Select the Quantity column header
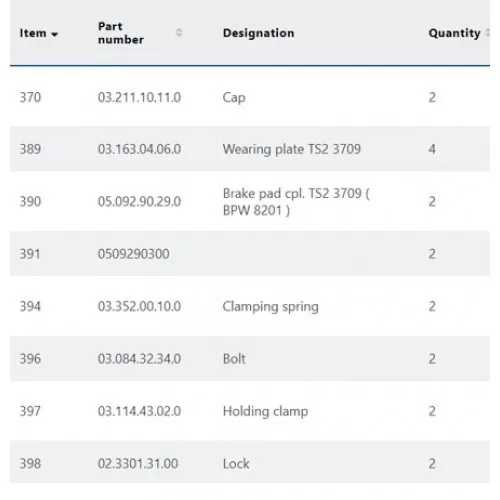Screen dimensions: 500x500 coord(454,33)
